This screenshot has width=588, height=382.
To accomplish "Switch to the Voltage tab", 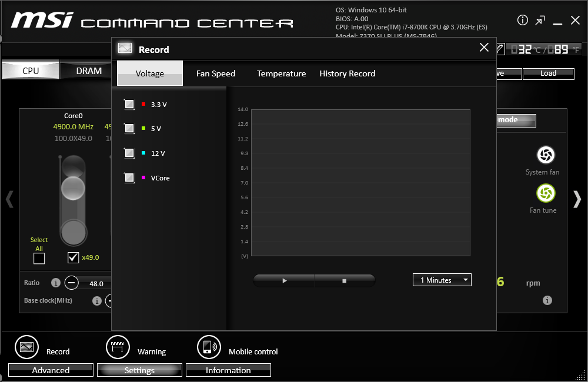I will tap(150, 73).
